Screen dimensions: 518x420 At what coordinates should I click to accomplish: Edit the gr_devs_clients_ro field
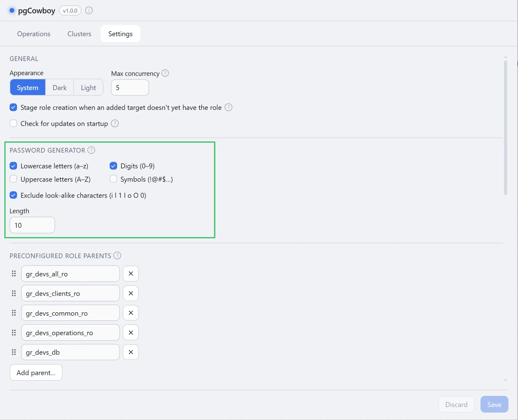pos(70,293)
